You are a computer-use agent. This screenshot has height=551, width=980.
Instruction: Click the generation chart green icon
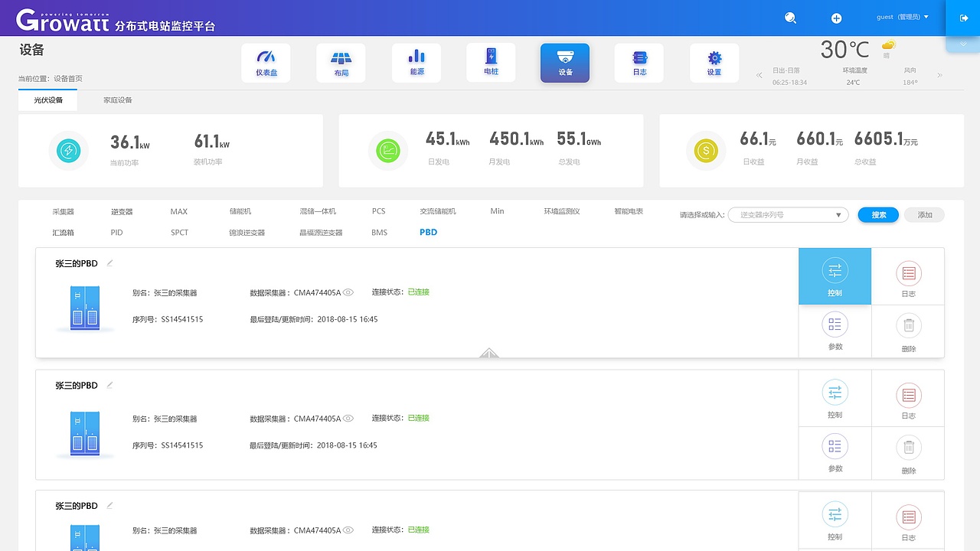(x=388, y=151)
